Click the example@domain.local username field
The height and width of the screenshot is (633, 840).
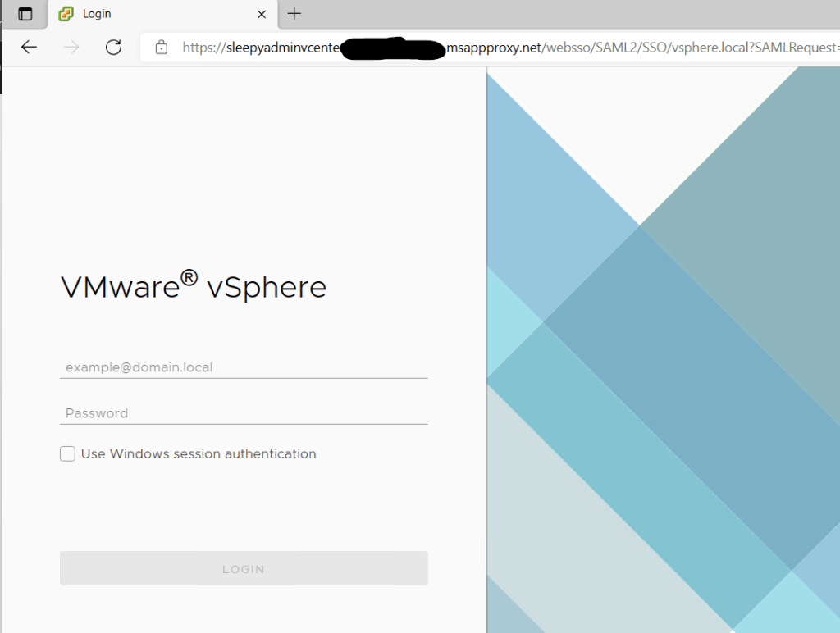tap(244, 367)
